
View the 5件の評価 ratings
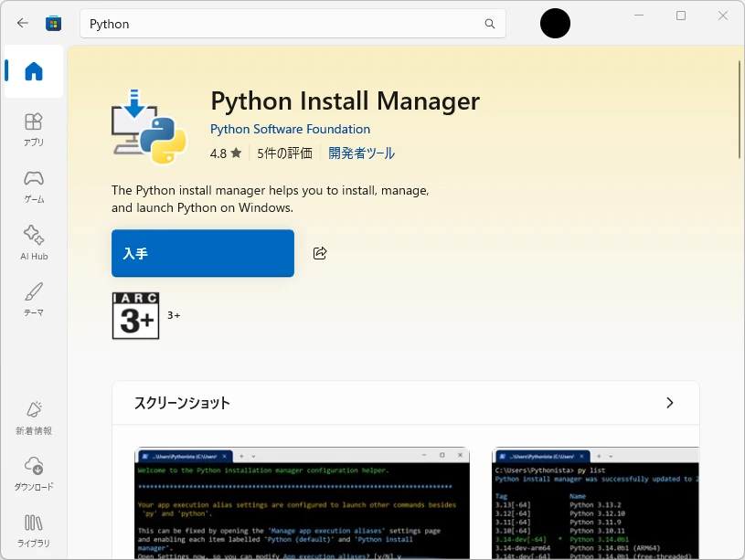point(284,153)
